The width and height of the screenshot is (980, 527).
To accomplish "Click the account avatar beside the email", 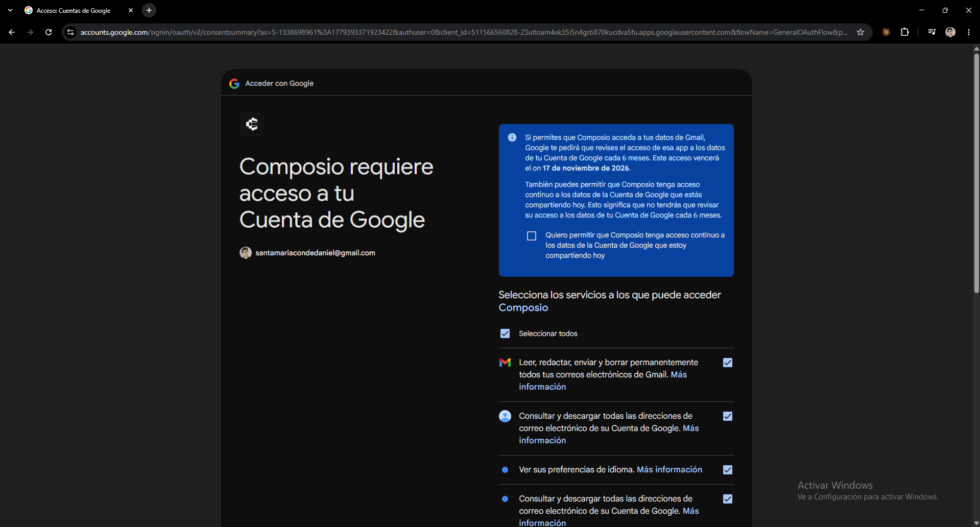I will pos(246,253).
